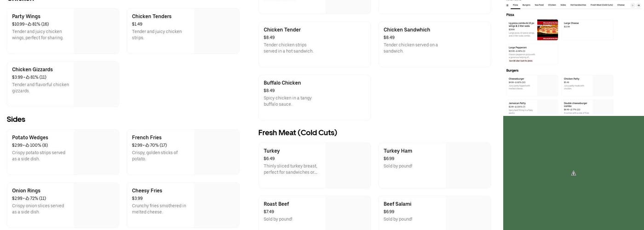Click the thumbs-up icon on Party Wings
This screenshot has width=644, height=230.
[x=29, y=24]
